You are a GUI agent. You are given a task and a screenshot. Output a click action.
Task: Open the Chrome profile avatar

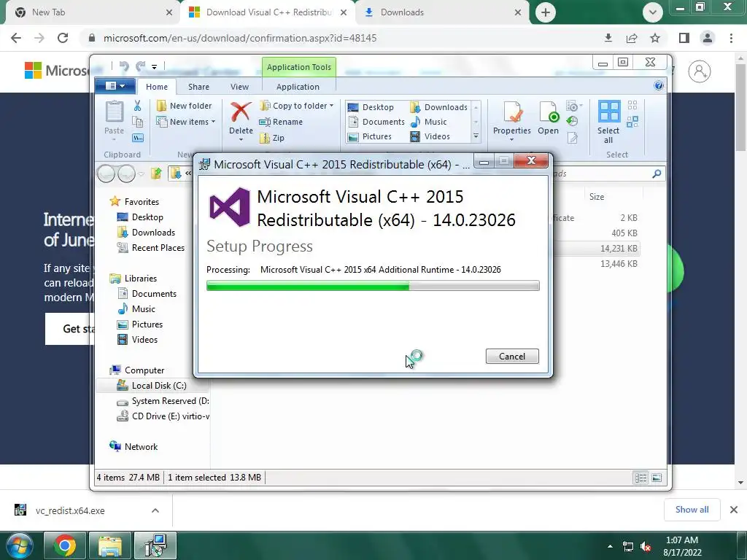[708, 38]
